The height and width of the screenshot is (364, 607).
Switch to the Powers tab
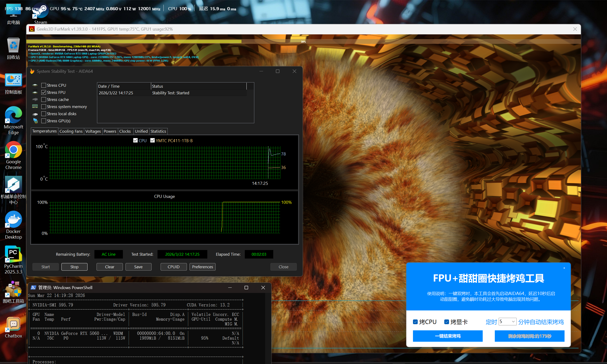(110, 132)
